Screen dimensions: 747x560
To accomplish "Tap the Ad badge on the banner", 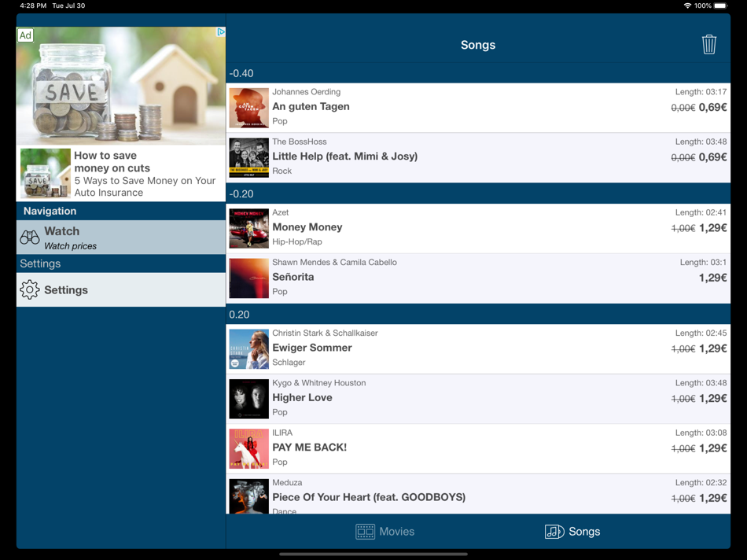I will tap(25, 35).
